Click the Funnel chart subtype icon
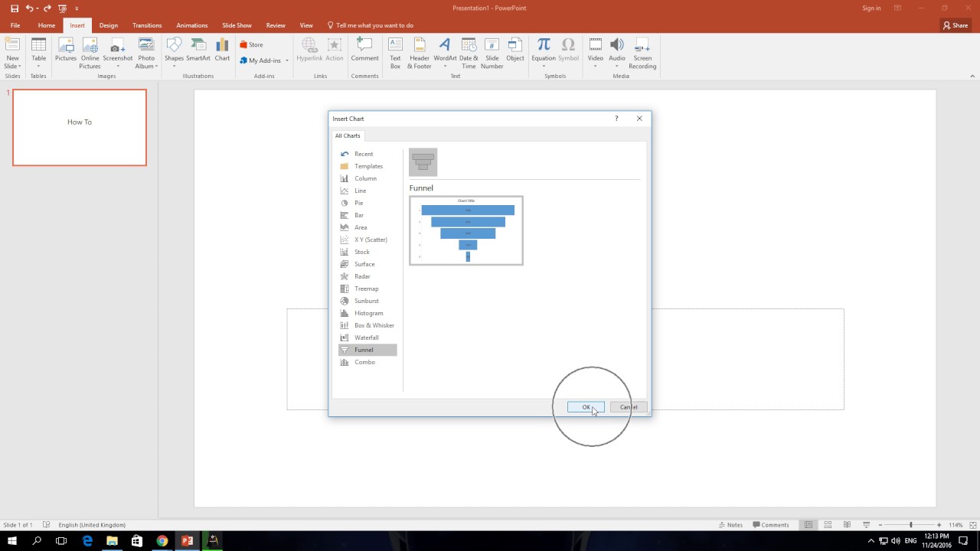The image size is (980, 551). pyautogui.click(x=423, y=162)
